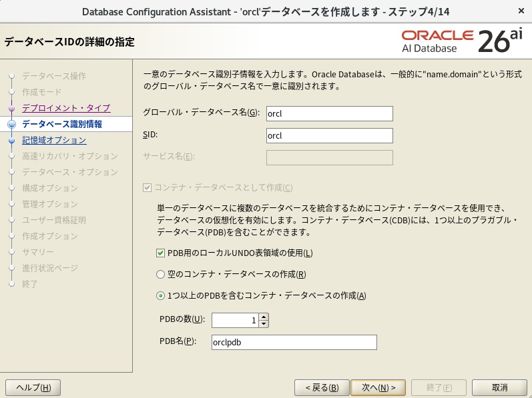Select 空のコンテナ・データベースの作成 radio
Screen dimensions: 532x398
click(x=160, y=275)
